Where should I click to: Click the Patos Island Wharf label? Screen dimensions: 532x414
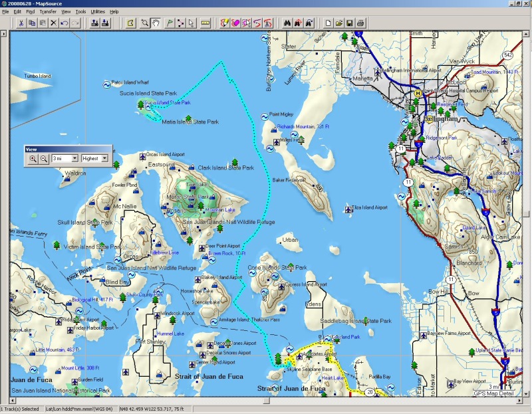pyautogui.click(x=130, y=82)
